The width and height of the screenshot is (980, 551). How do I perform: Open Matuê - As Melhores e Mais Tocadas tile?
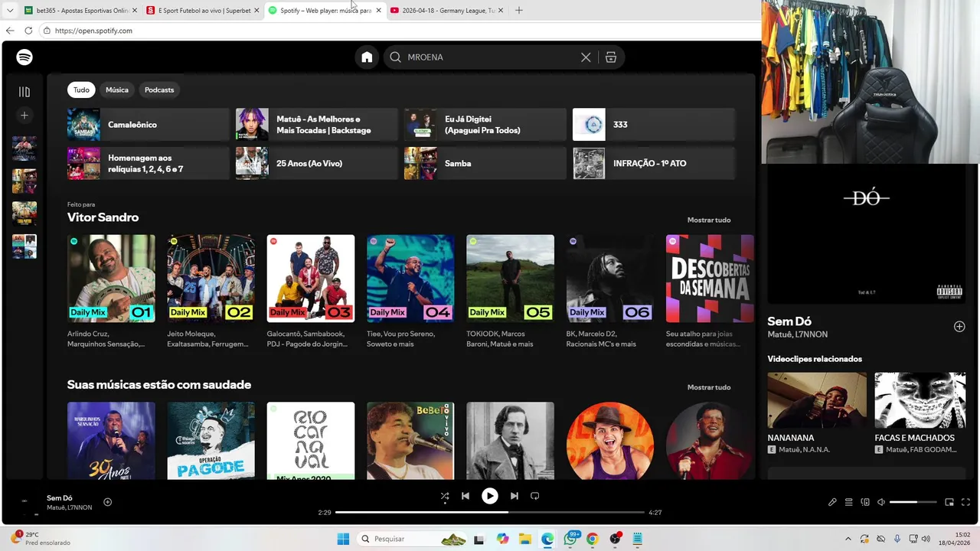coord(317,125)
